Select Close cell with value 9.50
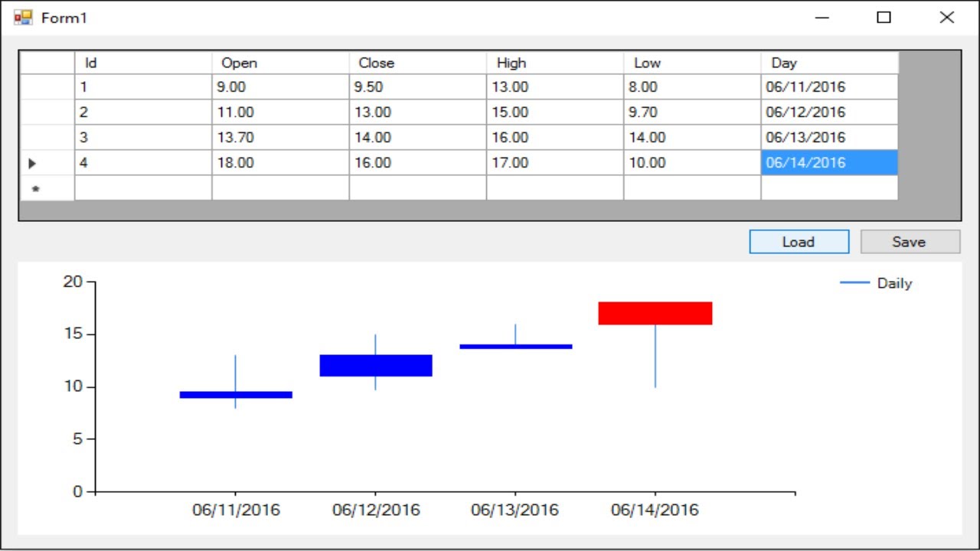 tap(418, 87)
